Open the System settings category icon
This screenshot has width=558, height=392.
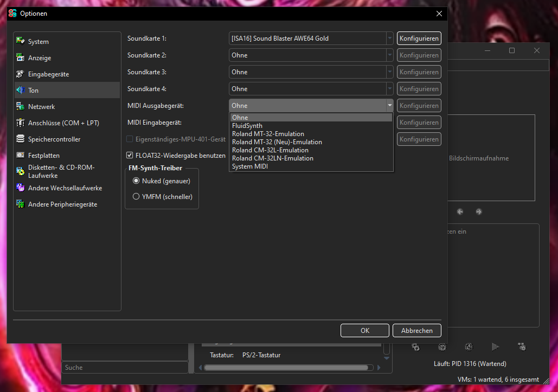[x=20, y=41]
